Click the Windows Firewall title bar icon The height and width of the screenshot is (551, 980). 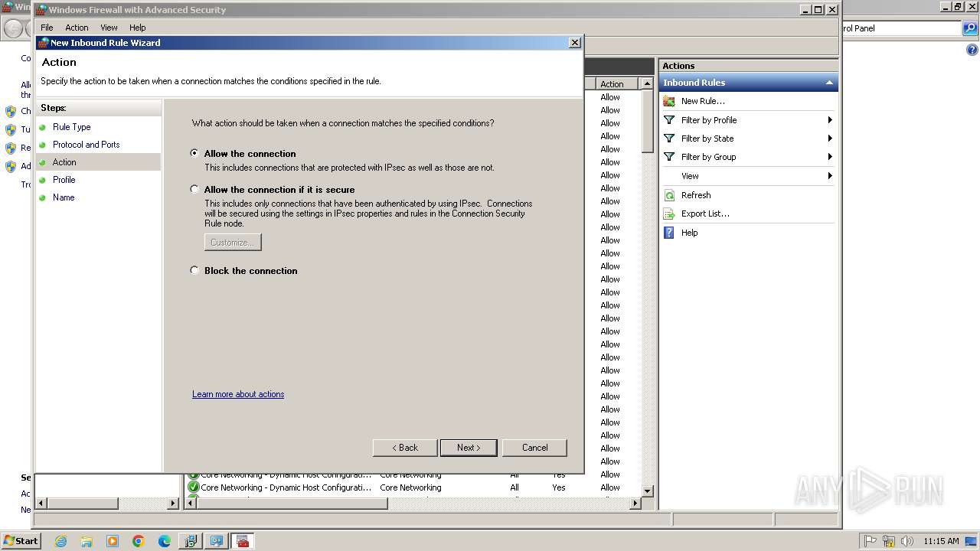(41, 10)
